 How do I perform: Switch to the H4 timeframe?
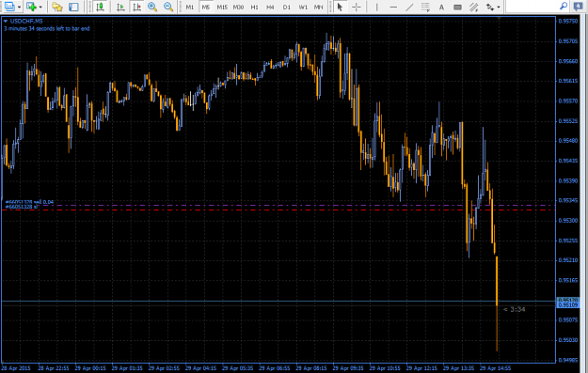[x=270, y=7]
